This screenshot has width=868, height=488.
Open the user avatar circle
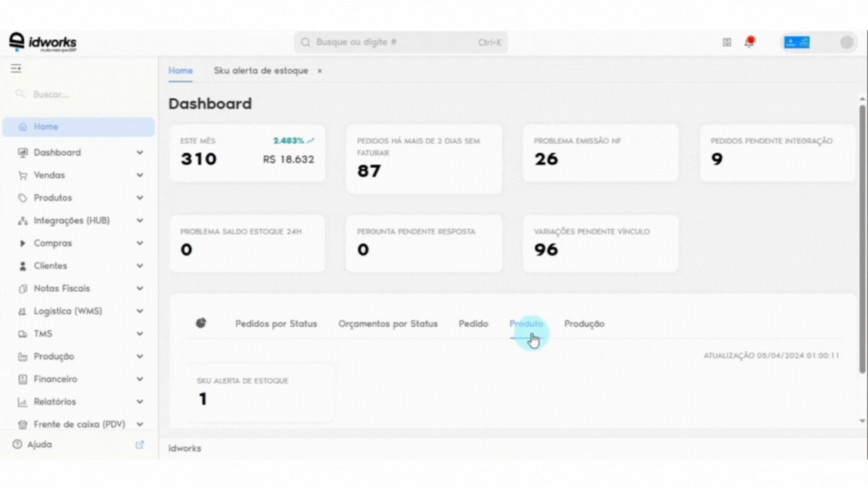pos(846,42)
